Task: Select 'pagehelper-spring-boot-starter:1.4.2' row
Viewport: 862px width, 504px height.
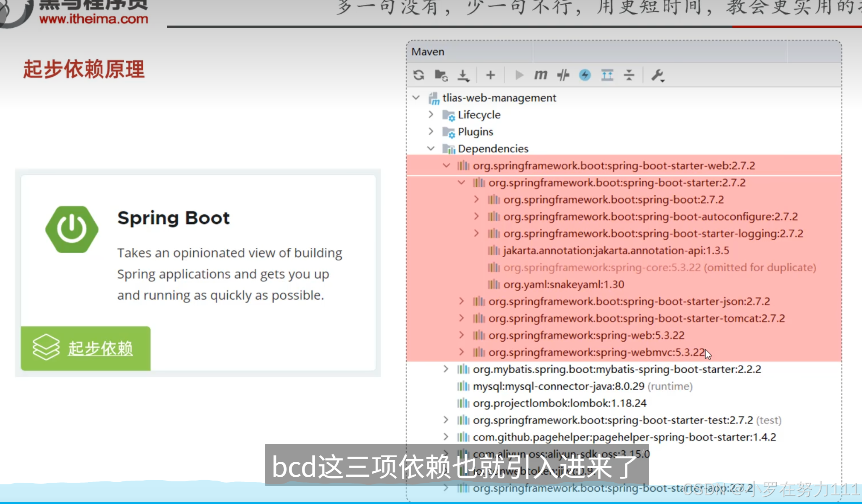Action: (624, 437)
